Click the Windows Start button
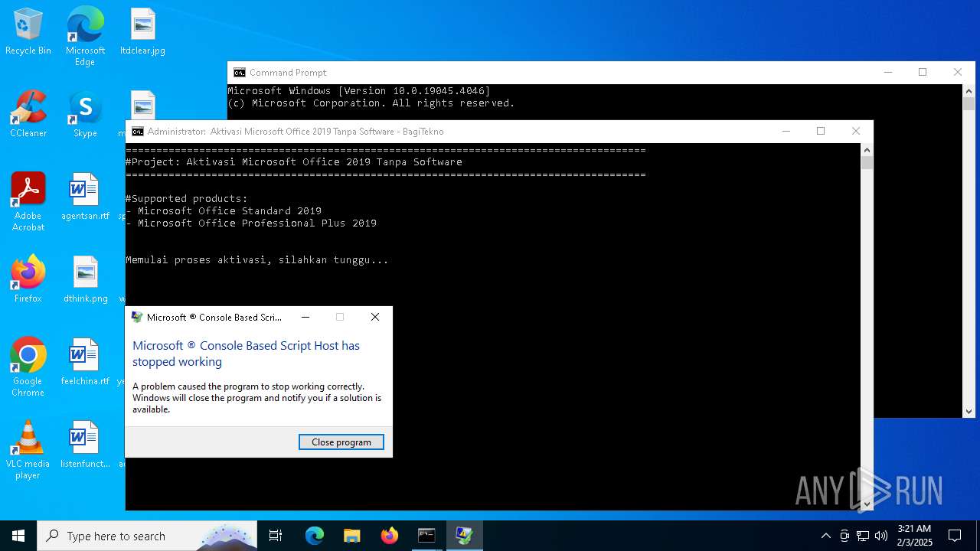Viewport: 980px width, 551px height. pos(18,536)
